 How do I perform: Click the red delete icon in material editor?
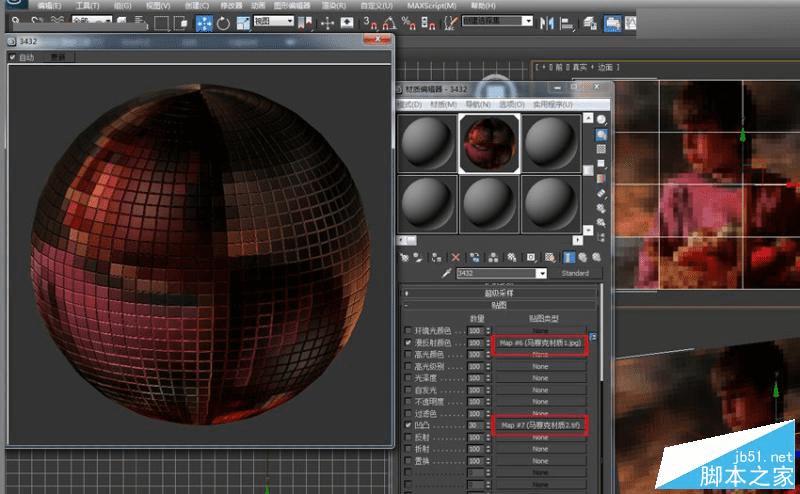[x=456, y=257]
